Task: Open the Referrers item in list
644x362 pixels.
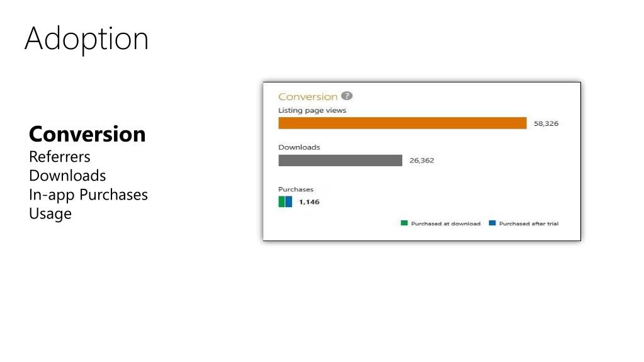Action: (60, 157)
